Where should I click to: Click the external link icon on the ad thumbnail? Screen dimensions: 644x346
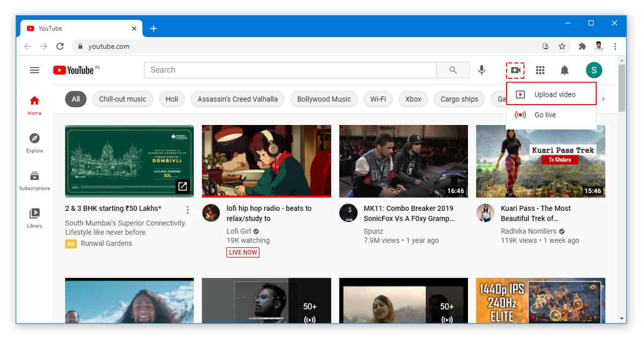(182, 187)
